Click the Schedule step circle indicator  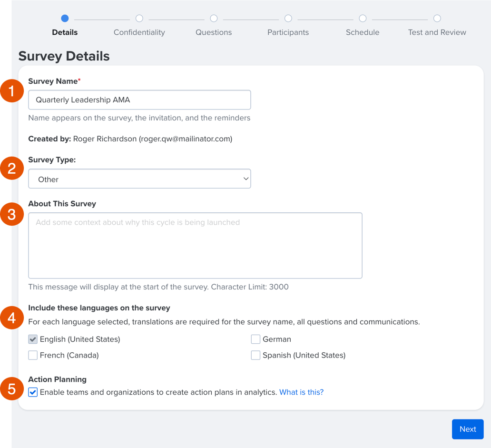click(x=363, y=19)
